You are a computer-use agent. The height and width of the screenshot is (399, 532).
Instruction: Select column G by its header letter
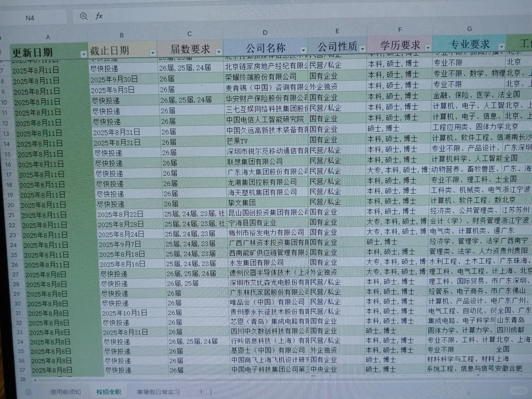(469, 28)
